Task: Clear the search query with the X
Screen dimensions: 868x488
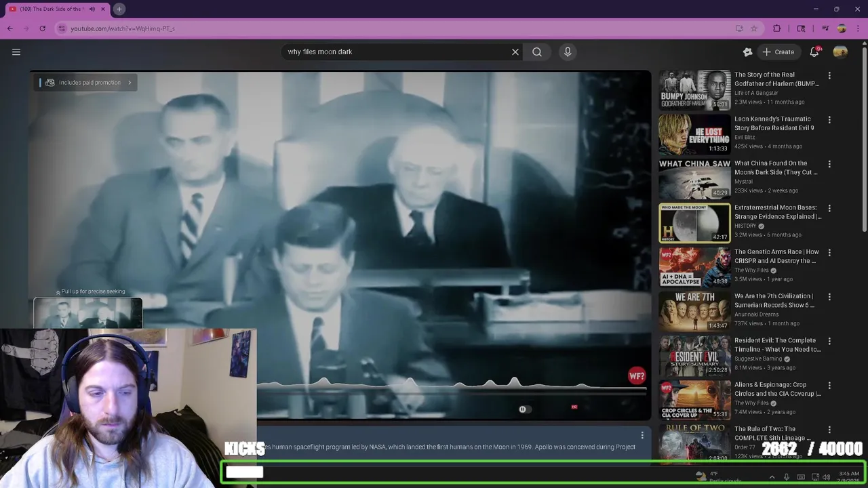Action: (515, 52)
